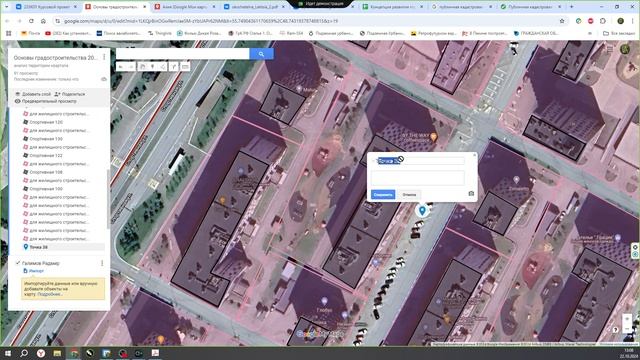Select the measure distance ruler tool
This screenshot has width=640, height=360.
pos(185,67)
